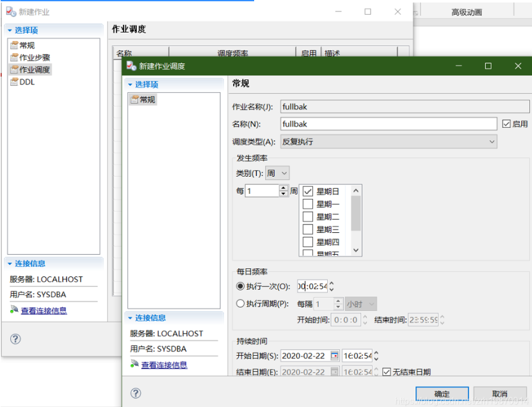Click the 调度频率 column header
The image size is (532, 407).
pyautogui.click(x=233, y=53)
